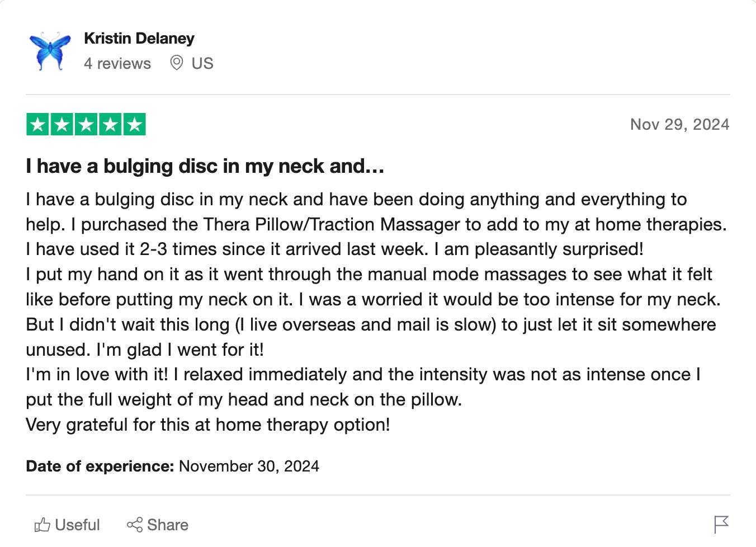Click the blue butterfly profile avatar

(50, 51)
